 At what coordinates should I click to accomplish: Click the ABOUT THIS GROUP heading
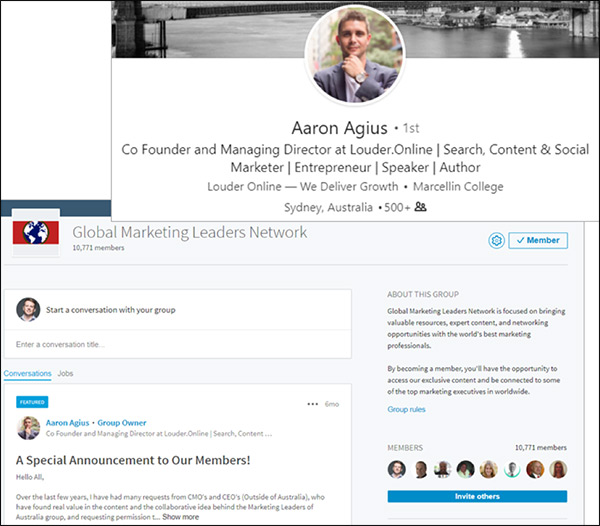tap(423, 294)
